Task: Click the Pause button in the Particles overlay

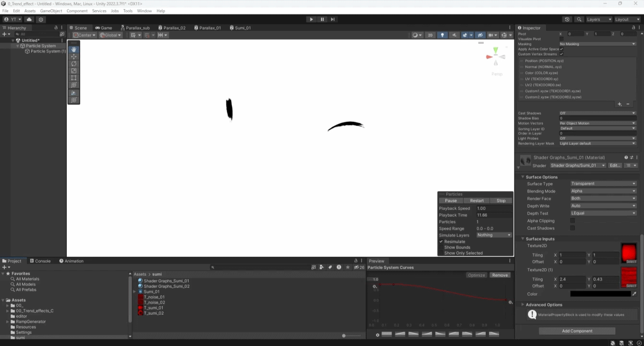Action: pyautogui.click(x=451, y=200)
